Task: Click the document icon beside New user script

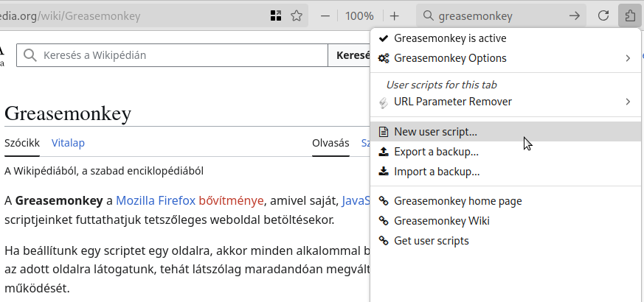Action: (x=383, y=132)
